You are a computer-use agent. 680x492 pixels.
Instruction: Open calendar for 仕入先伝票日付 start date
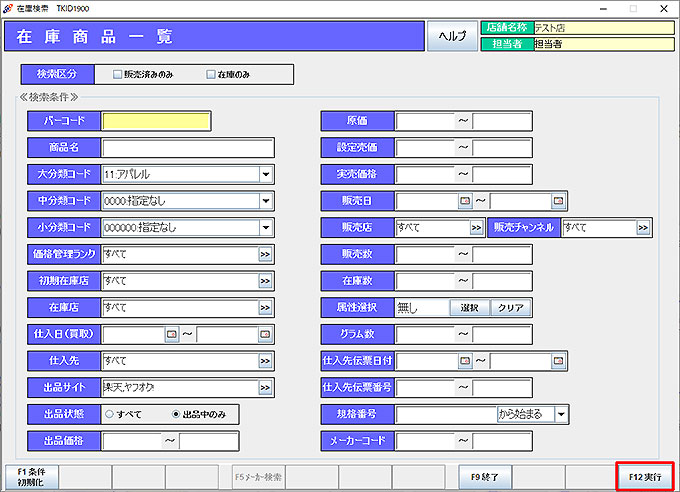point(464,360)
